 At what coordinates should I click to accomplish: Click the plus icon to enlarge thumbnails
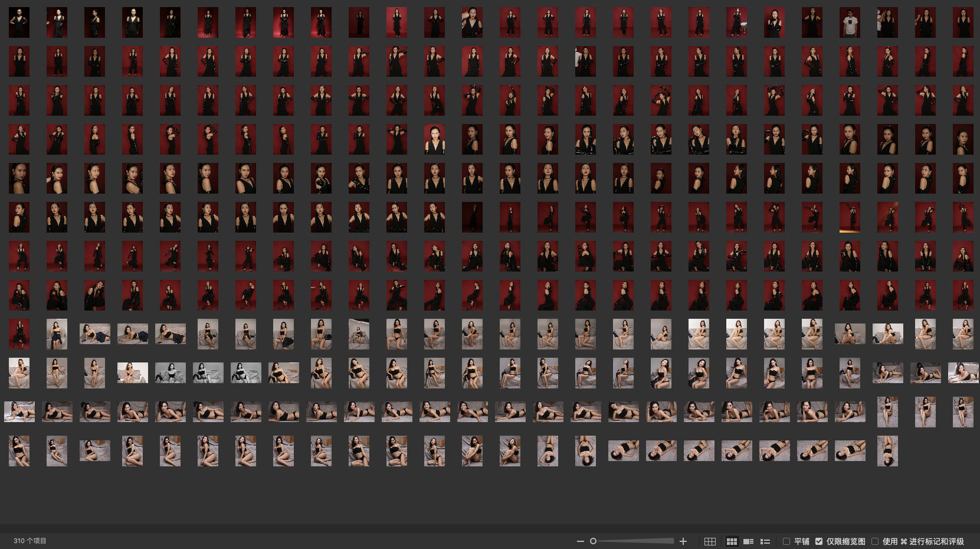683,541
